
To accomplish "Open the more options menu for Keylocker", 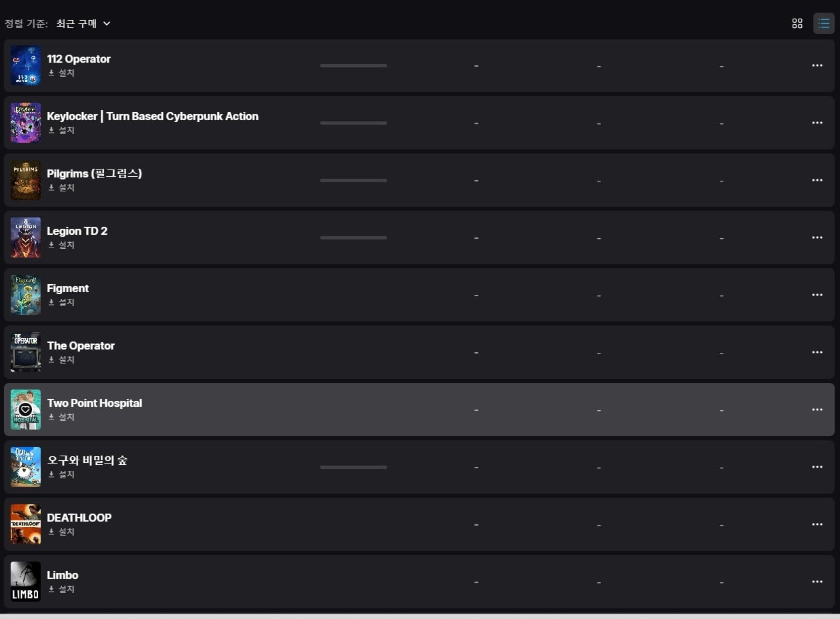I will pyautogui.click(x=817, y=123).
